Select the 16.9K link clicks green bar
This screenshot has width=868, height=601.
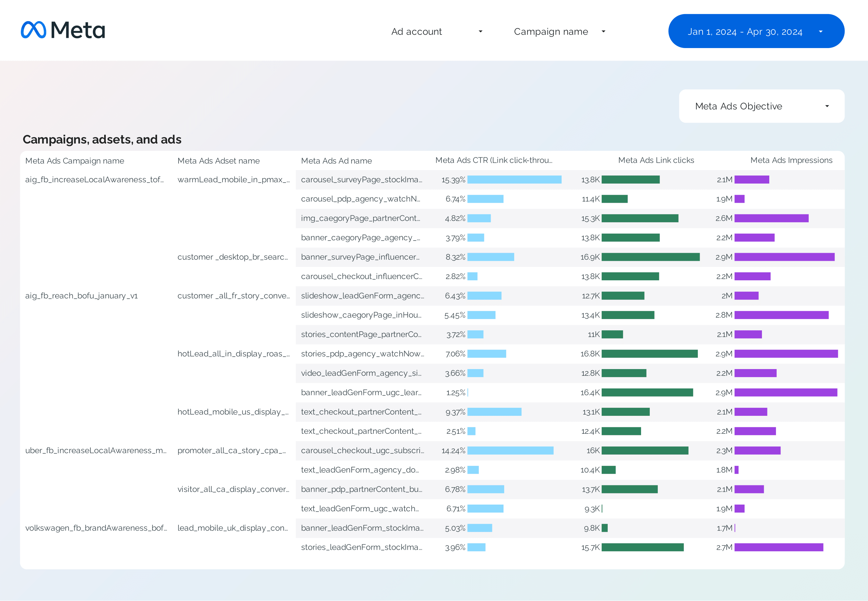click(651, 257)
